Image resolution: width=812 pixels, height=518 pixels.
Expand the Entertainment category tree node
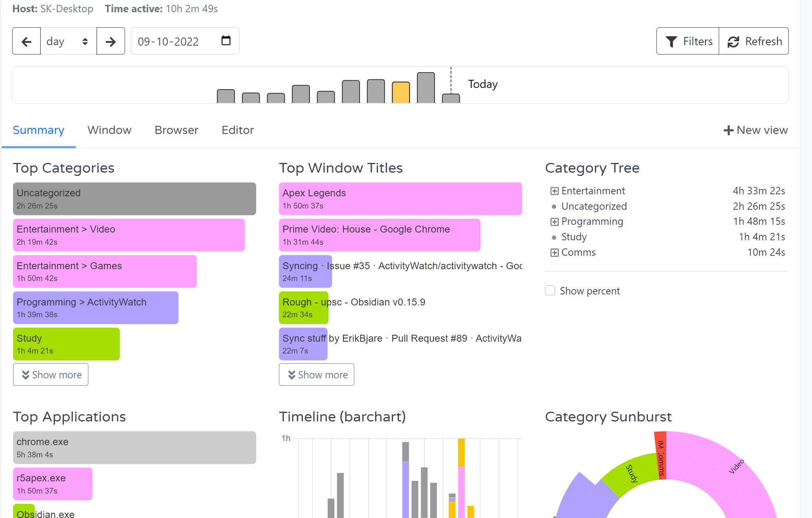(x=554, y=191)
